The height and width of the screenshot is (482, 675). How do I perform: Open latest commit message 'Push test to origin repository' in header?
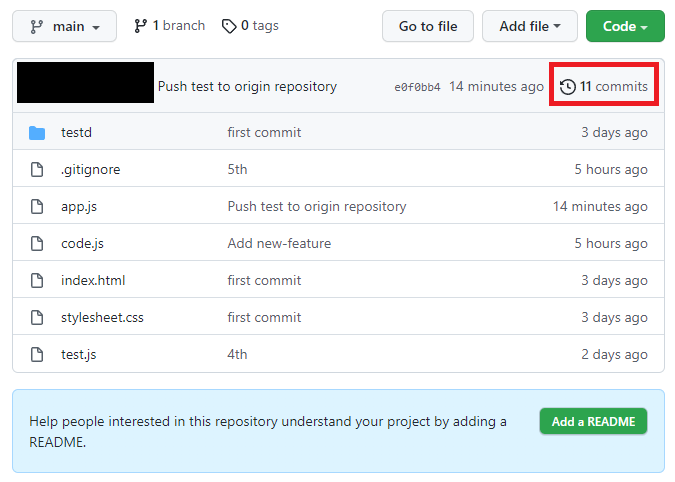247,87
